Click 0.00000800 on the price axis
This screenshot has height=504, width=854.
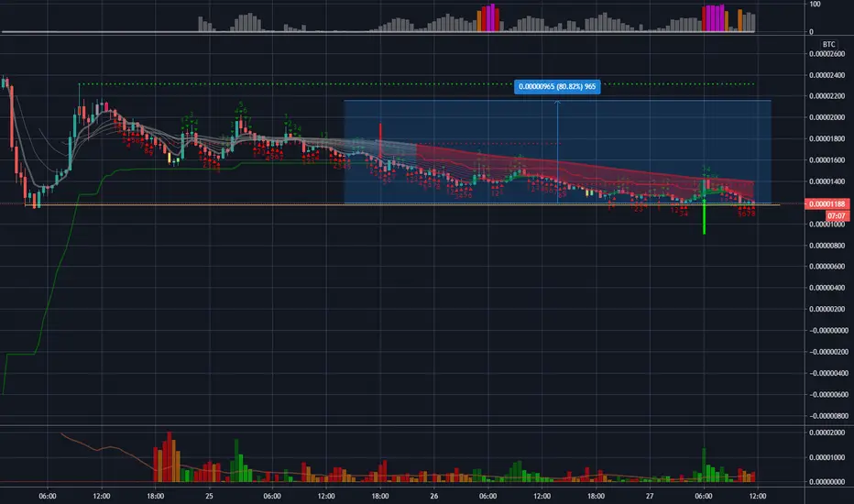(827, 246)
